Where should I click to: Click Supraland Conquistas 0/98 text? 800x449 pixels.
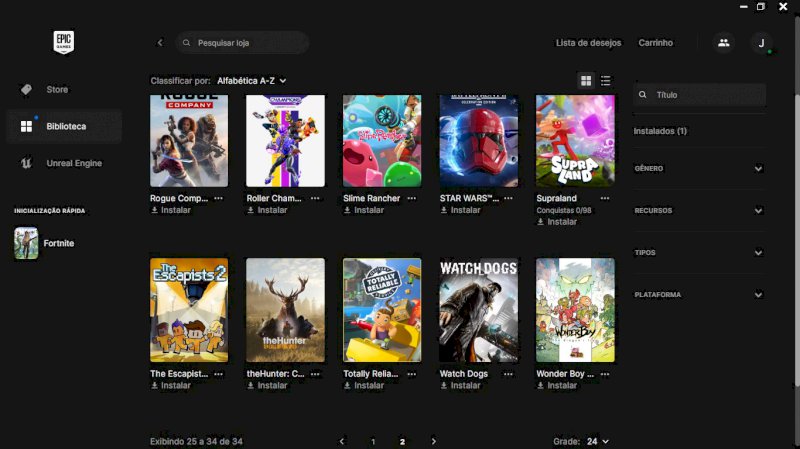pos(564,210)
